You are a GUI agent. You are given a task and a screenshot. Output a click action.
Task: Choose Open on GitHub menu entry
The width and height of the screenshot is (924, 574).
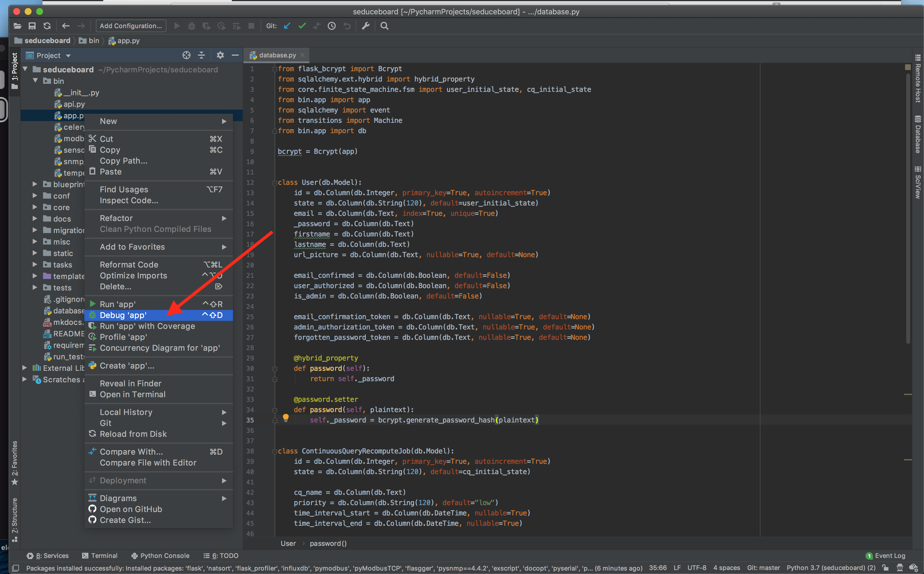coord(159,509)
